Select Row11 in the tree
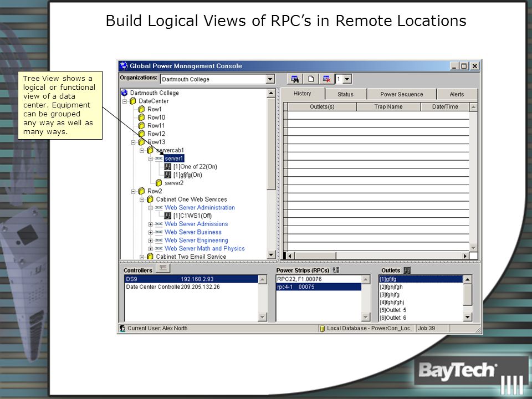Screen dimensions: 532x399 pyautogui.click(x=156, y=126)
